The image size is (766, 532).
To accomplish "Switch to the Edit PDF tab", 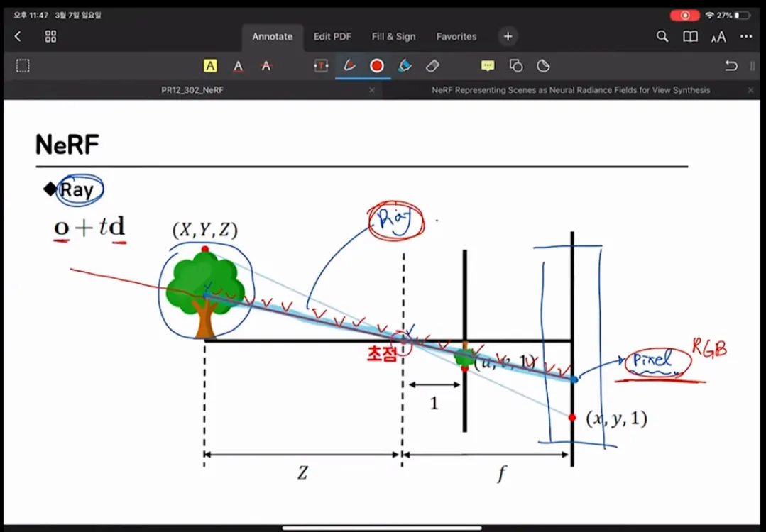I will tap(332, 37).
